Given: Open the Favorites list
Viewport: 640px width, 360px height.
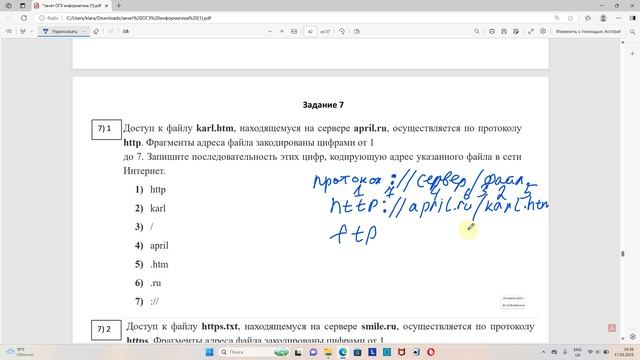Looking at the screenshot, I should coord(588,18).
